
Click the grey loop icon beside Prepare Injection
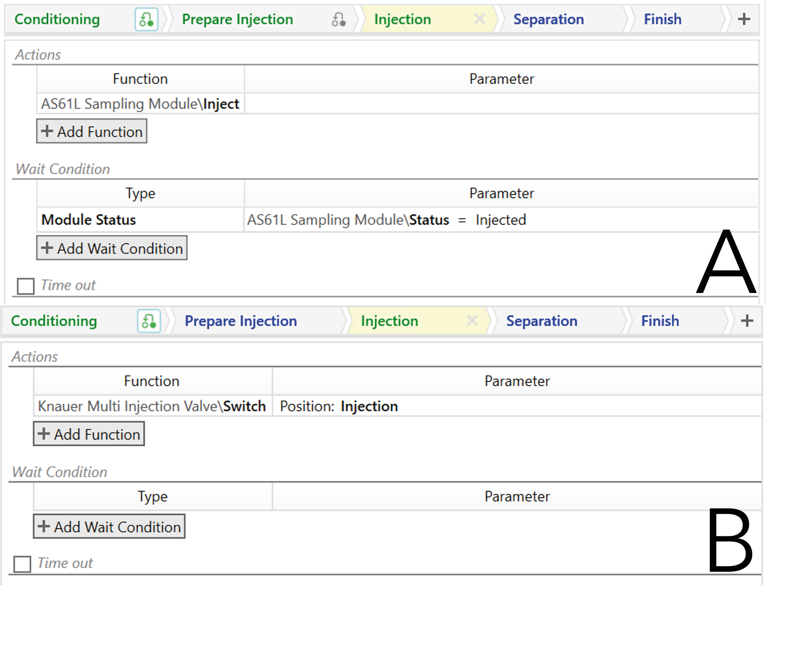tap(338, 20)
